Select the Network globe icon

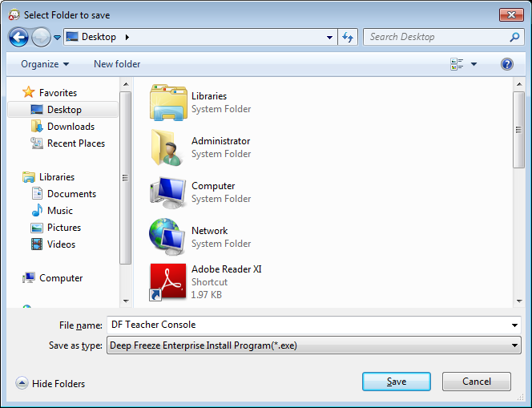click(x=167, y=236)
